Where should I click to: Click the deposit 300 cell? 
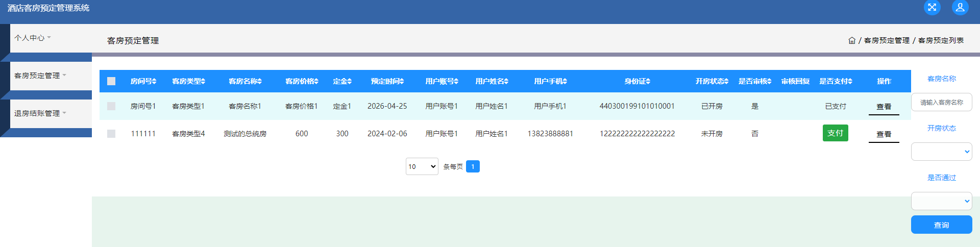[342, 134]
